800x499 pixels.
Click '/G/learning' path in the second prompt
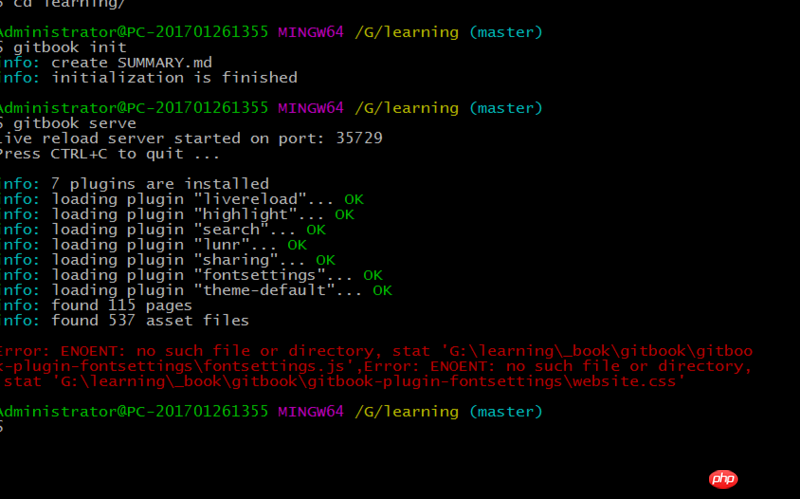tap(407, 108)
